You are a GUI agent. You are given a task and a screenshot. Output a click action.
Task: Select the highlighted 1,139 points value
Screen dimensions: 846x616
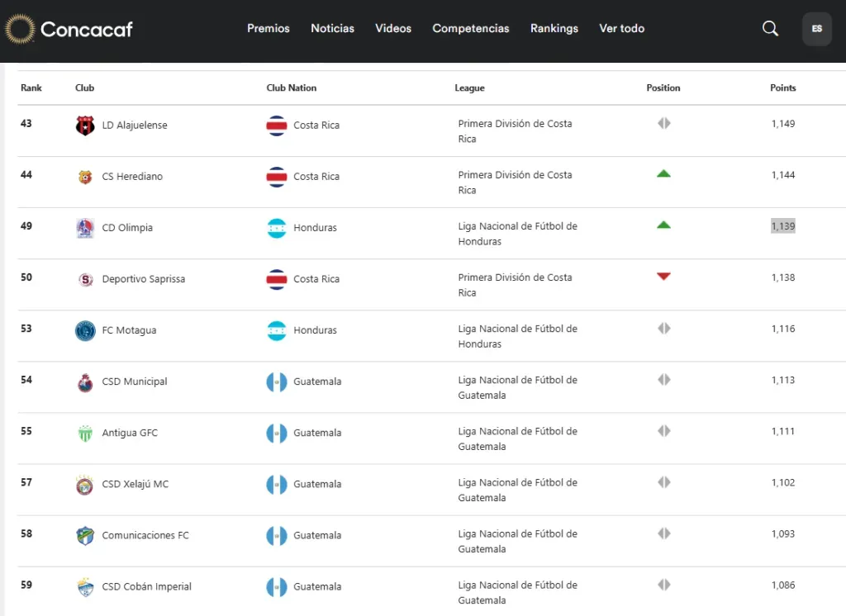782,226
